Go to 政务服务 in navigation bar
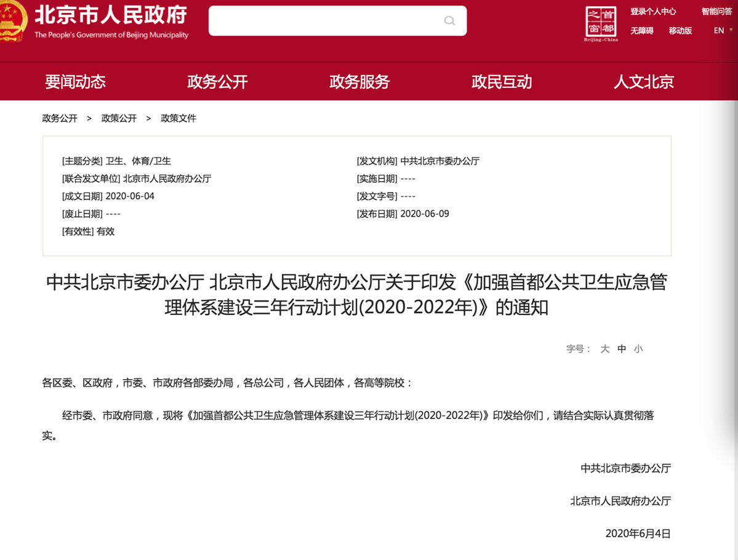Screen dimensions: 738x560 click(359, 82)
